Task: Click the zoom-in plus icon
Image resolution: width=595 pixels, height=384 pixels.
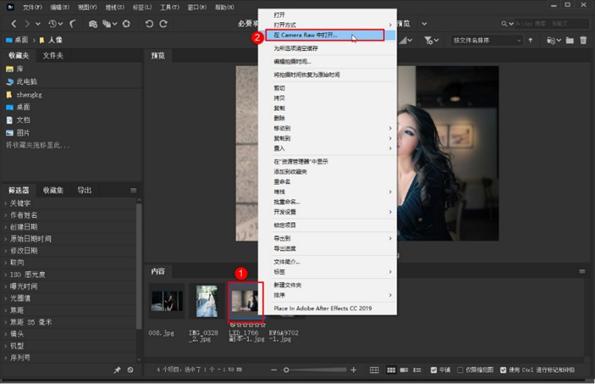Action: [x=354, y=370]
